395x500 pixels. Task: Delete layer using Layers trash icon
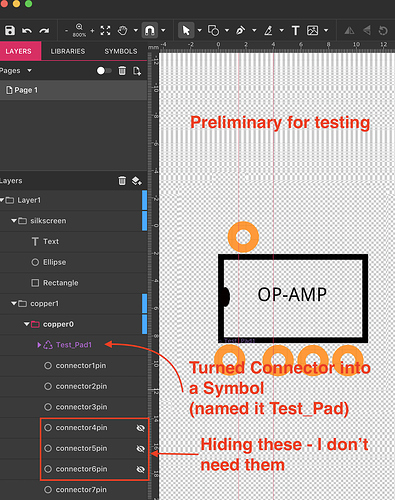[122, 181]
